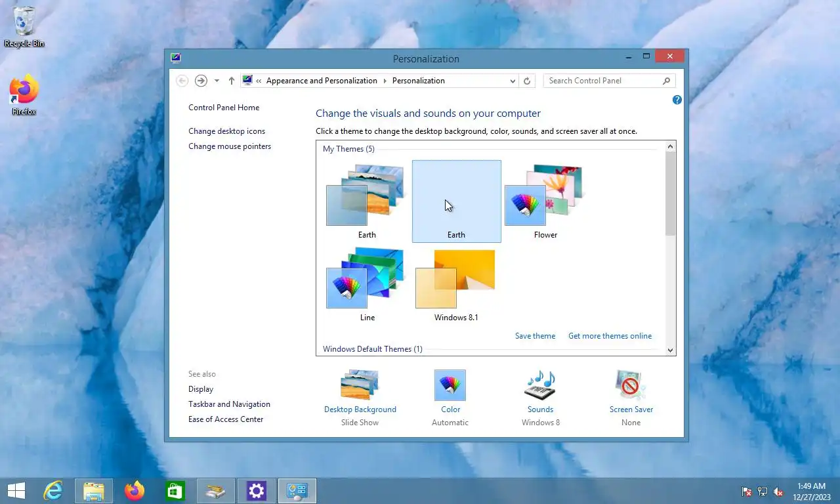Open Control Panel Home
This screenshot has width=840, height=504.
pyautogui.click(x=224, y=108)
